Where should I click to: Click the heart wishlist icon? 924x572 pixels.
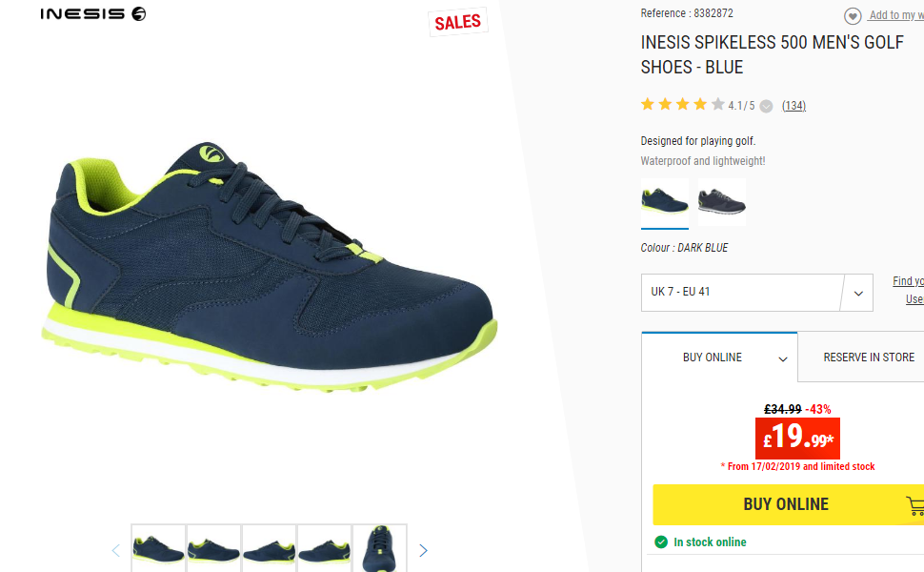pyautogui.click(x=853, y=16)
